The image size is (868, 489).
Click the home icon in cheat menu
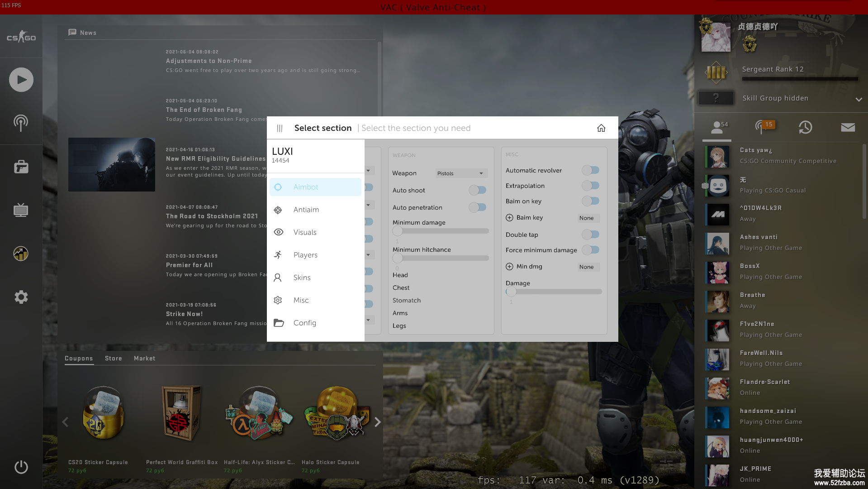click(601, 128)
